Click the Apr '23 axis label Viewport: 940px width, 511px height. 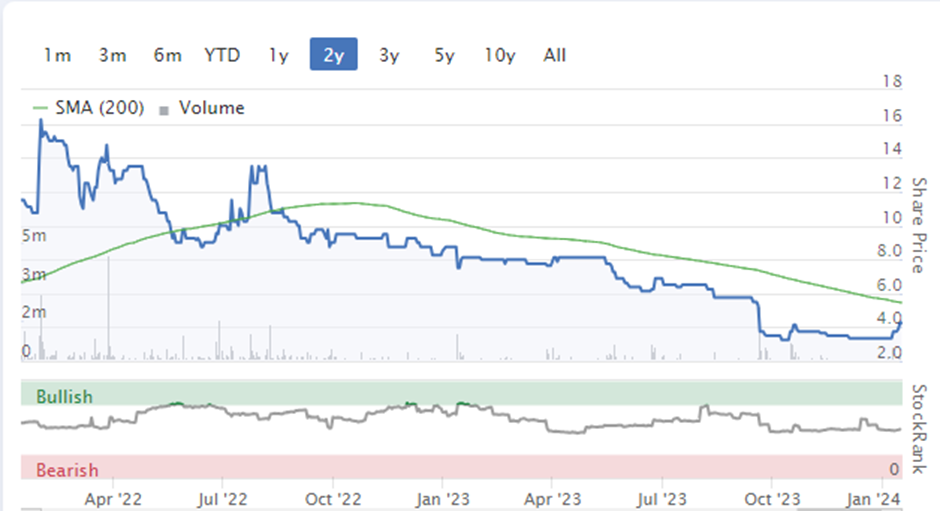(553, 500)
